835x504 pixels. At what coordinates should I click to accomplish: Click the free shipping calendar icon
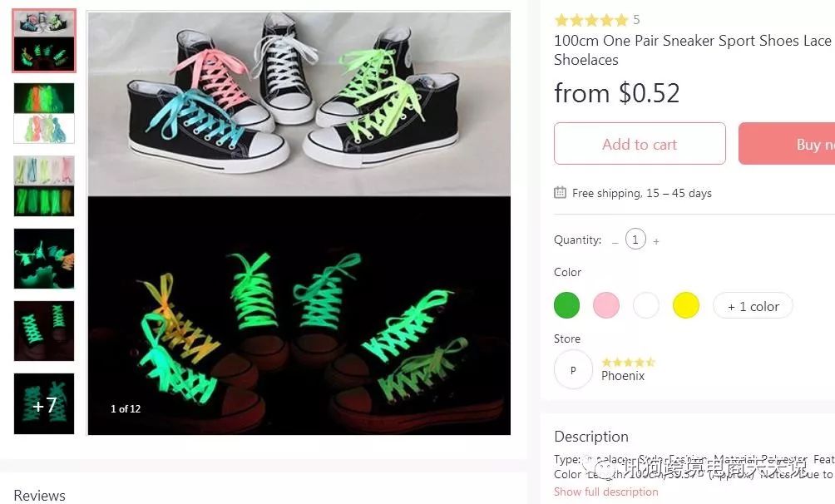click(561, 193)
